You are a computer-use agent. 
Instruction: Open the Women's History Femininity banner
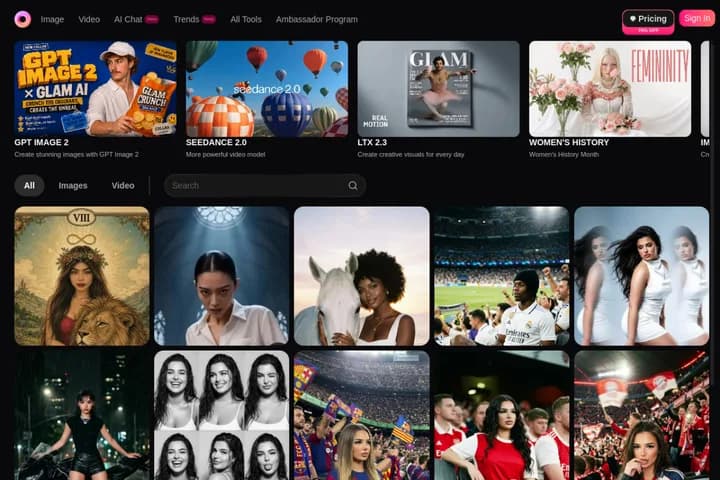pyautogui.click(x=610, y=89)
